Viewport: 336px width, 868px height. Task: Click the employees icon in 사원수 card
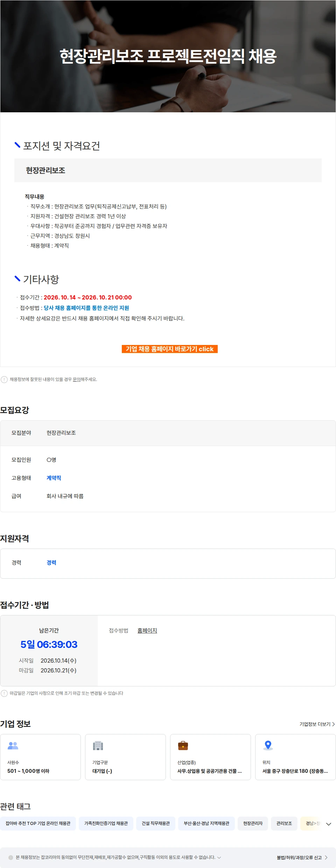pos(13,746)
